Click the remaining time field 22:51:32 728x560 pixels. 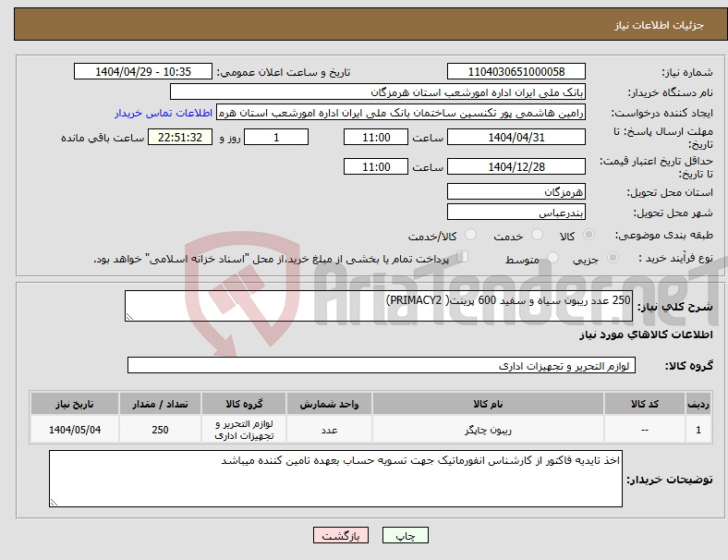tap(180, 137)
